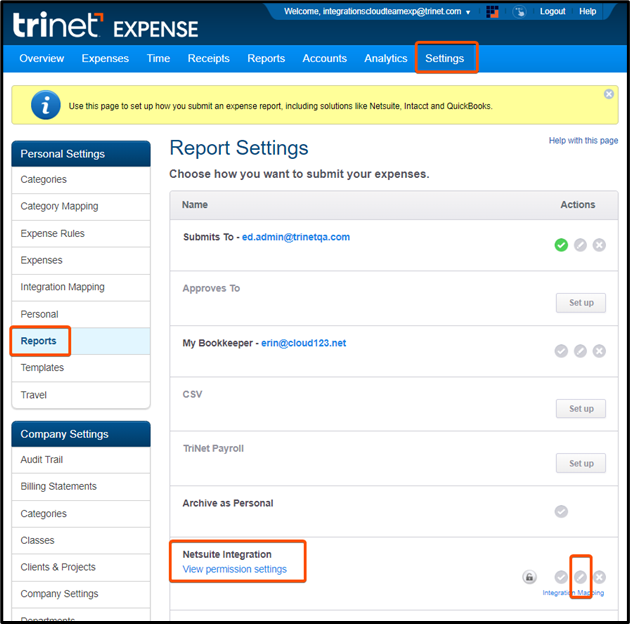Open the Expenses tab
The image size is (630, 624).
[x=105, y=58]
